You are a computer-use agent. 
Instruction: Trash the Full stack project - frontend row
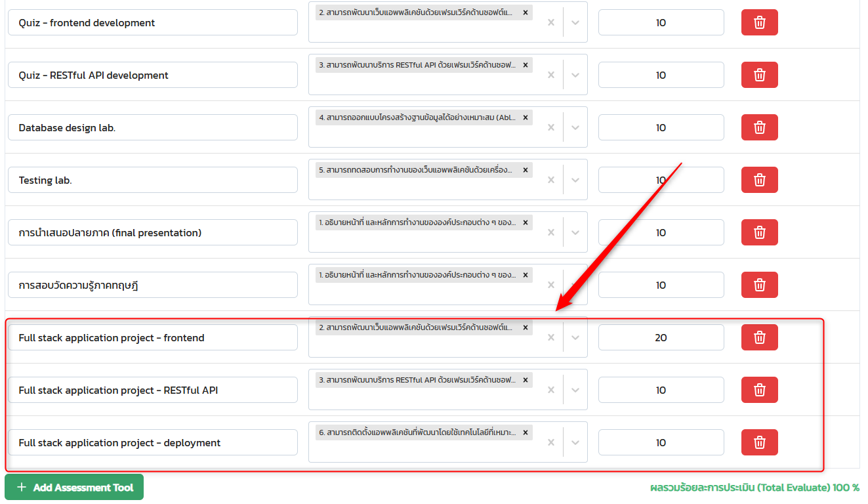759,337
